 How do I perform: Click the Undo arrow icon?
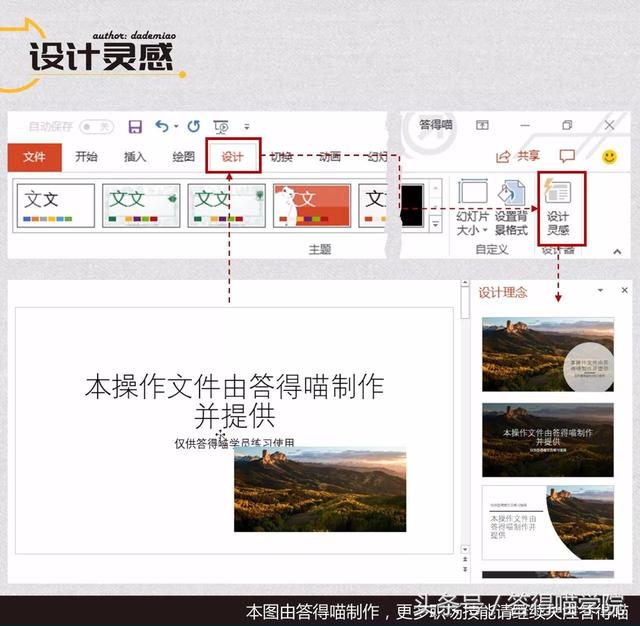(x=162, y=127)
